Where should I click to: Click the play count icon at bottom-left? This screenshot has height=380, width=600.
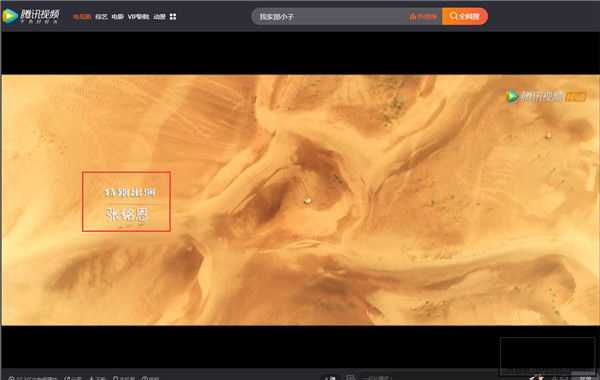[11, 378]
